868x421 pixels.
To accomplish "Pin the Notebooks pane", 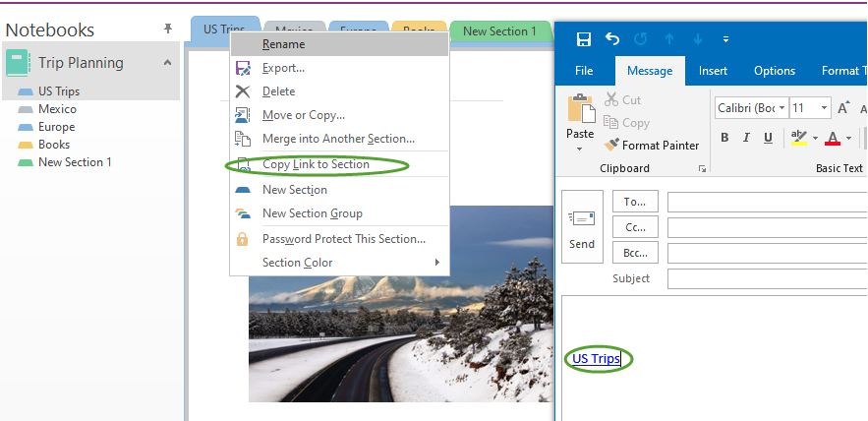I will (168, 29).
